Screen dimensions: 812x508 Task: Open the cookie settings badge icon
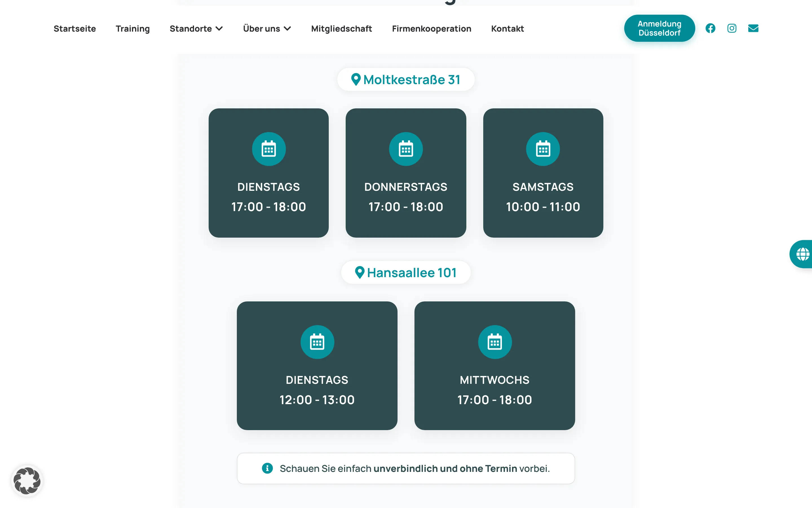(27, 481)
